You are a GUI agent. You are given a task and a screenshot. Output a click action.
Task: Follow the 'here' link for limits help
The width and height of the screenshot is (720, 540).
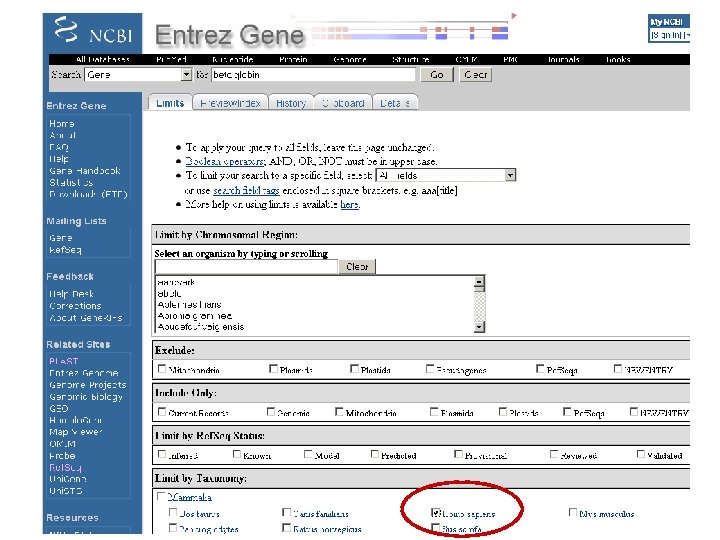point(349,205)
